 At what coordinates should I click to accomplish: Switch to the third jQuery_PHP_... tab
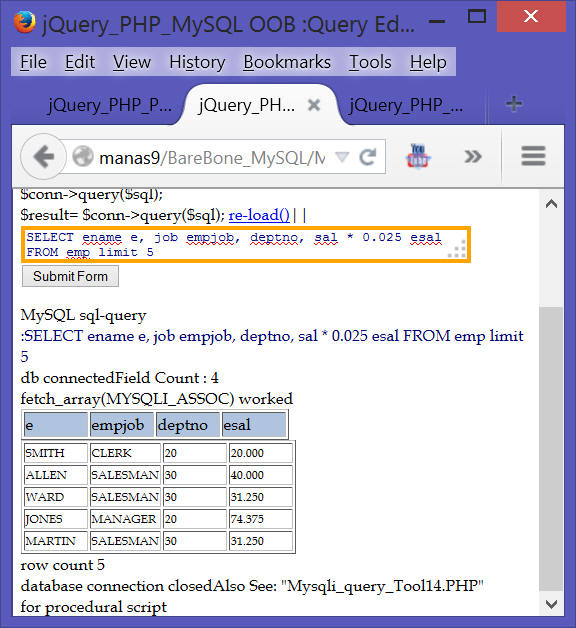click(x=407, y=105)
